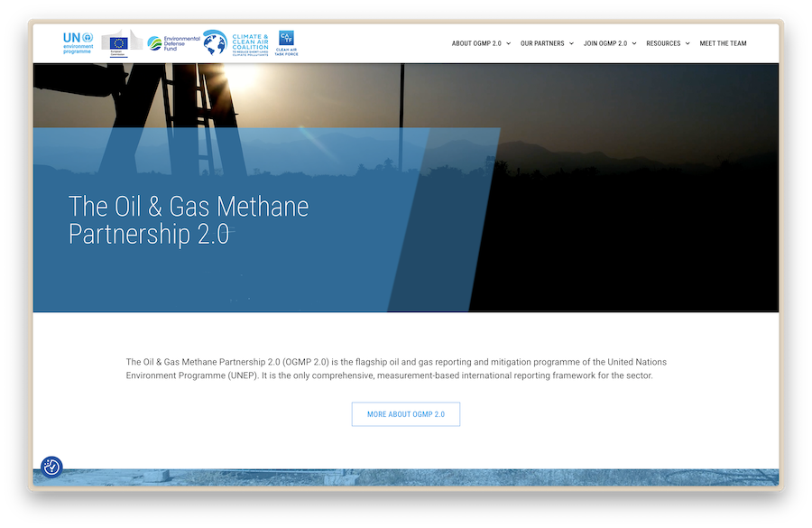Expand the Resources dropdown arrow
Screen dimensions: 812x528
click(687, 43)
